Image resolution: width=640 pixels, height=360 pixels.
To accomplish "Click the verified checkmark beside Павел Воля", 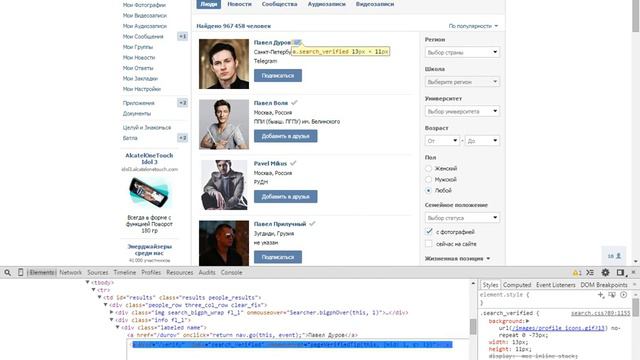I will (294, 103).
